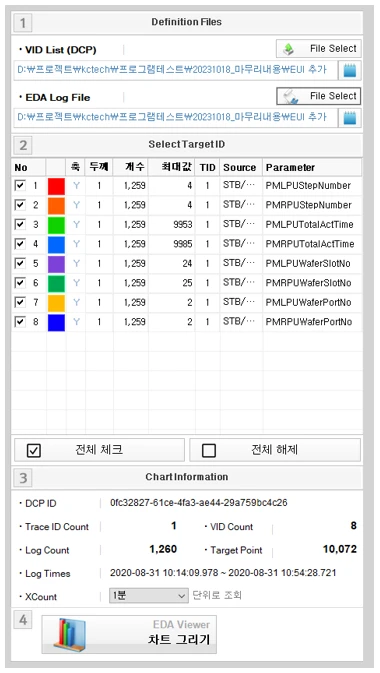Click the Parameter column header
The image size is (380, 673).
point(312,167)
